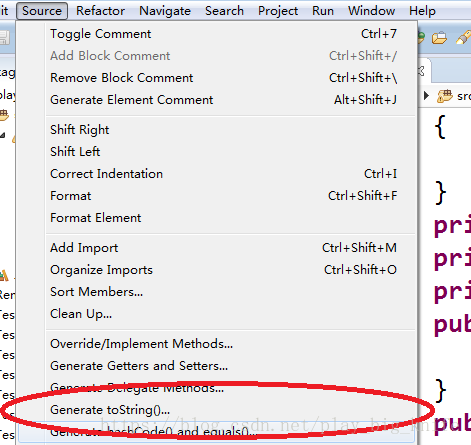Open the Run menu
Screen dimensions: 471x445
pyautogui.click(x=323, y=11)
